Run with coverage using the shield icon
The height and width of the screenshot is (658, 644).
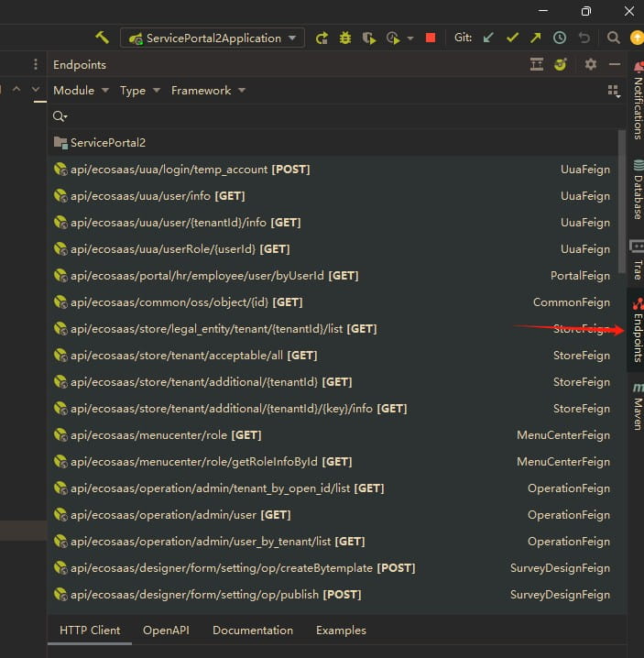point(368,38)
